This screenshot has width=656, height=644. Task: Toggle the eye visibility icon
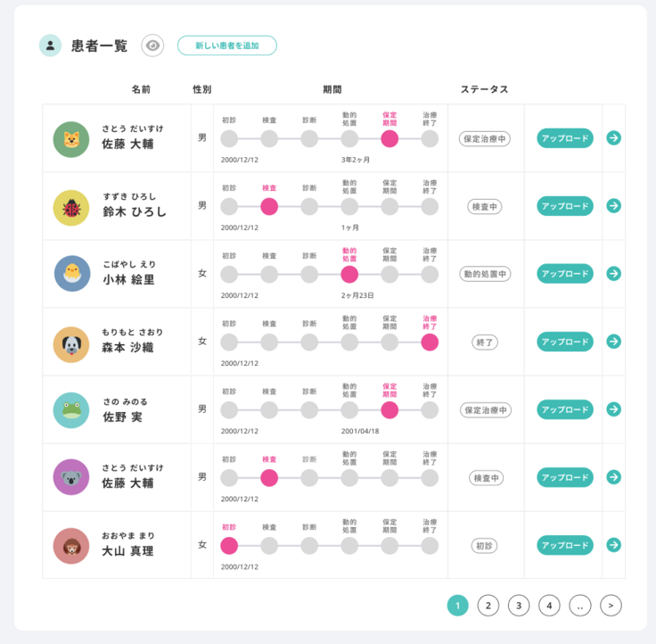152,45
